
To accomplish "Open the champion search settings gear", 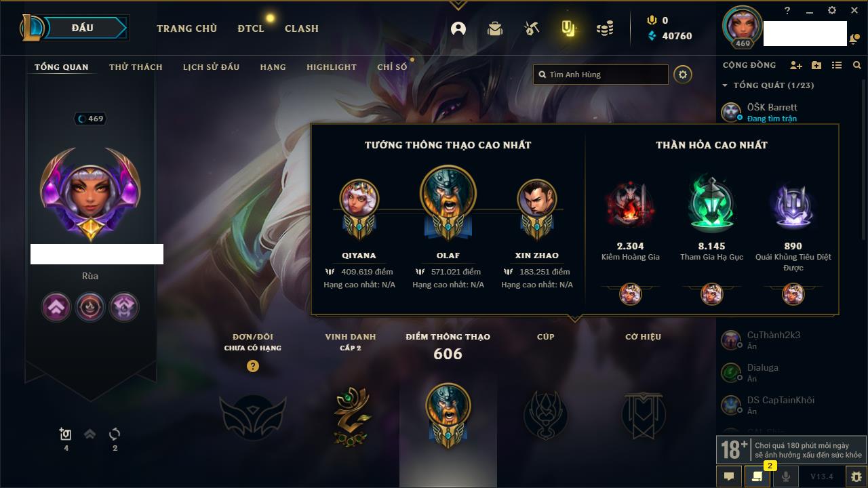I will coord(683,75).
